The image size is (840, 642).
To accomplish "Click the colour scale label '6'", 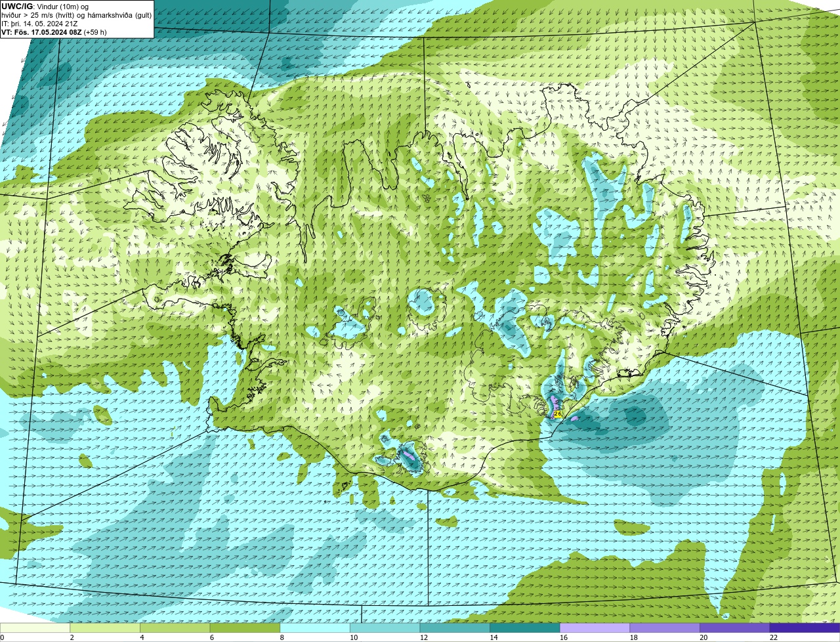I will (212, 637).
